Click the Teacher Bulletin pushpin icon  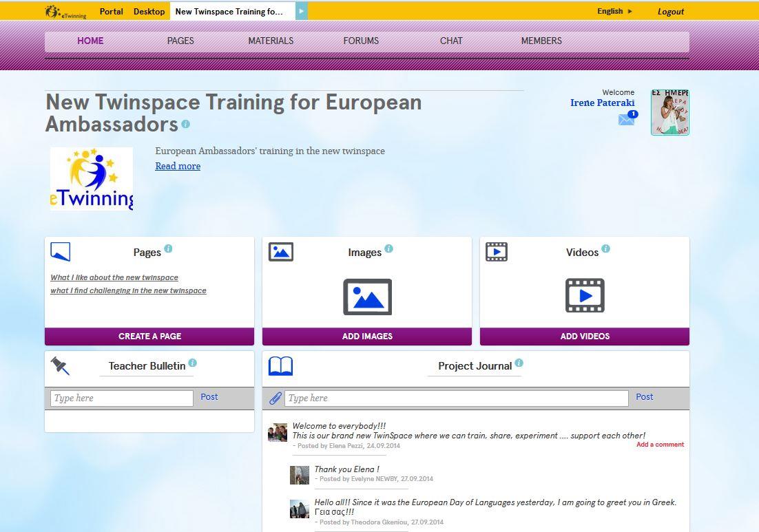tap(60, 366)
